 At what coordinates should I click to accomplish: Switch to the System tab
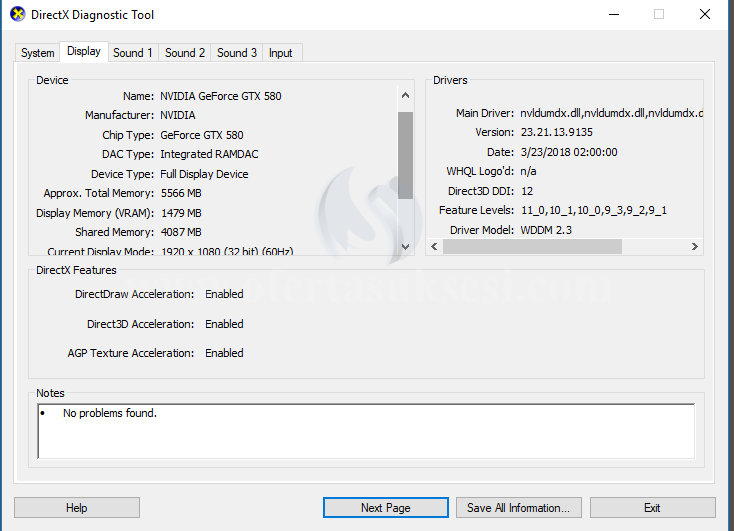pos(37,53)
